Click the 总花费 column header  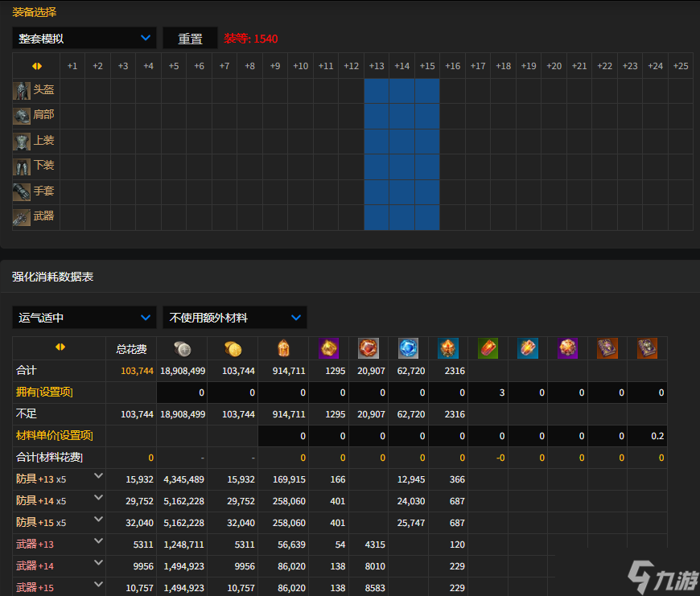tap(131, 349)
